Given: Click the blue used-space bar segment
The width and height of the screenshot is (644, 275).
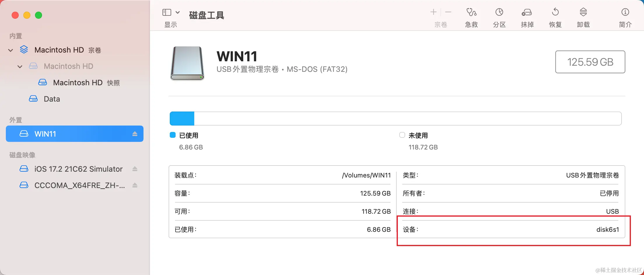Looking at the screenshot, I should (182, 119).
